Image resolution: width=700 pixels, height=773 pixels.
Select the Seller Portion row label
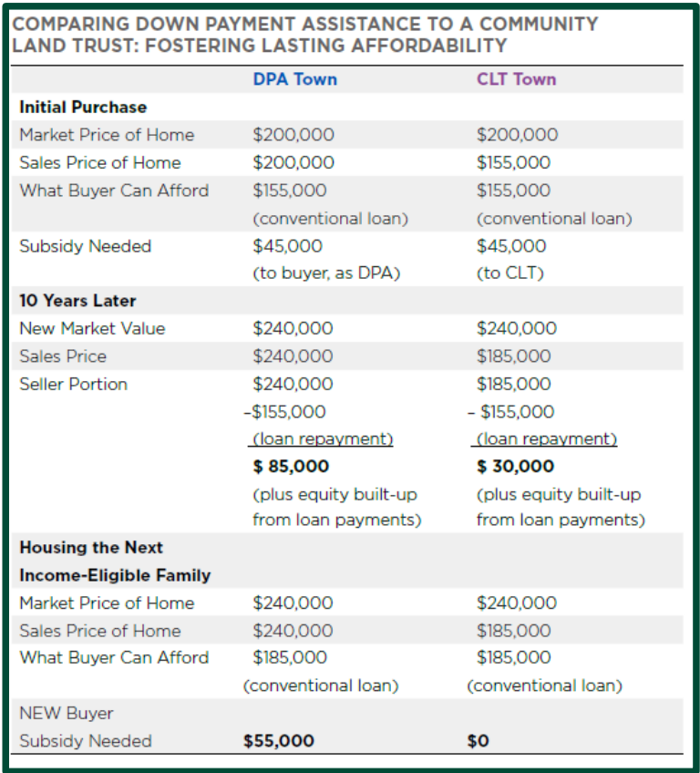click(x=74, y=384)
